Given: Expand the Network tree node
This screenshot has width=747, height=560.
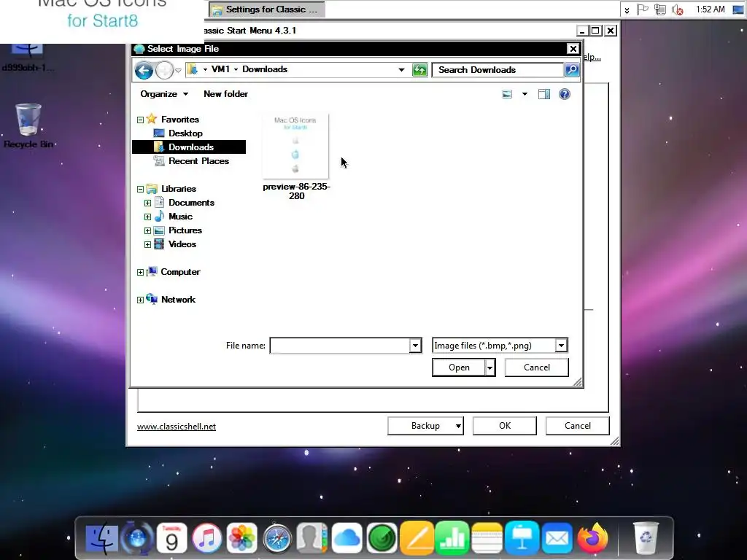Looking at the screenshot, I should [x=140, y=300].
